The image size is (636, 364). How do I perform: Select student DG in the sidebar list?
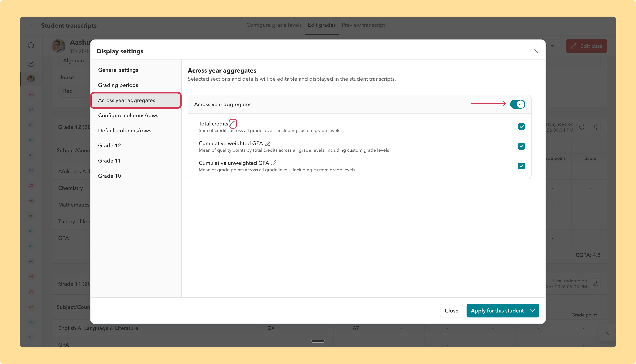[x=31, y=322]
